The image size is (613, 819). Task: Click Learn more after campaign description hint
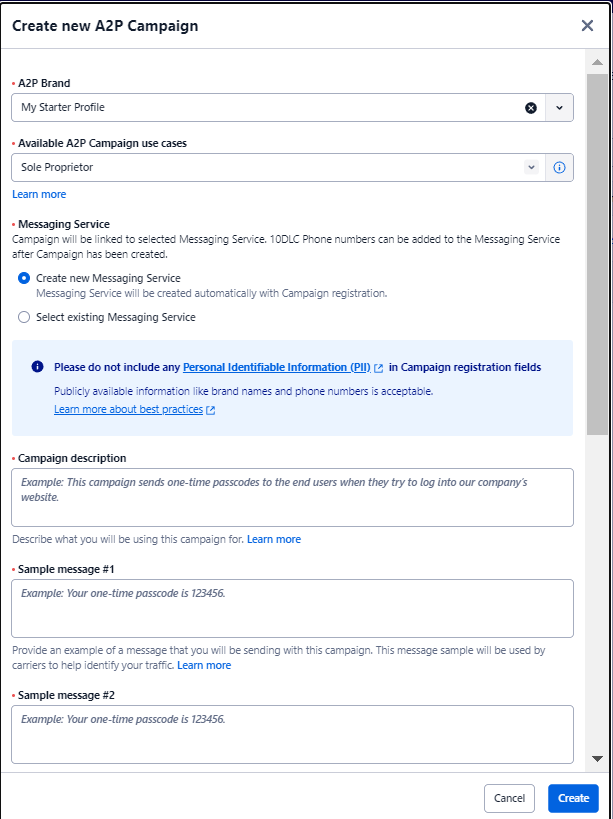(273, 538)
